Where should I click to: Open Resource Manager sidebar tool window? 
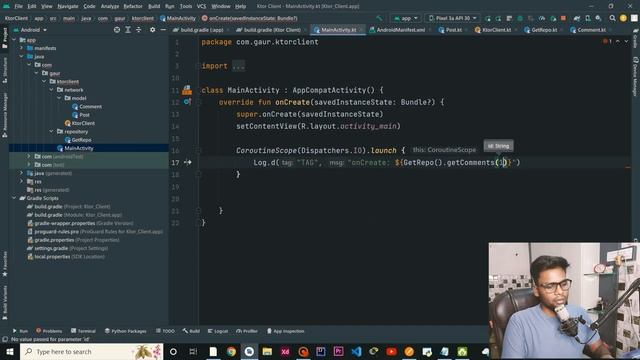(x=5, y=115)
